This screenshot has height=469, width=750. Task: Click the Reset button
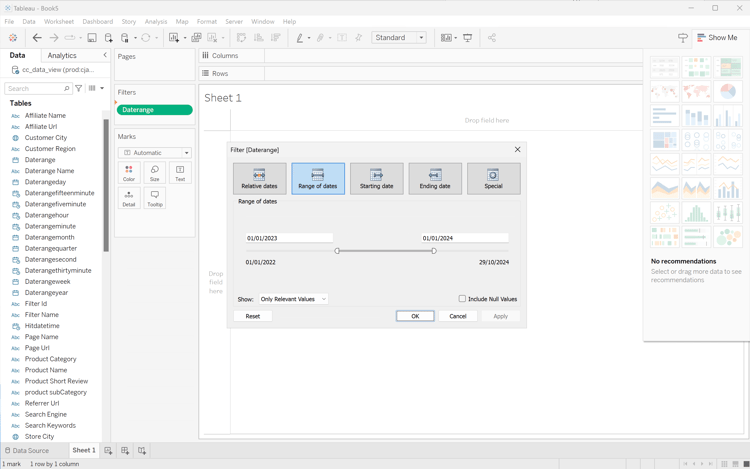[252, 316]
